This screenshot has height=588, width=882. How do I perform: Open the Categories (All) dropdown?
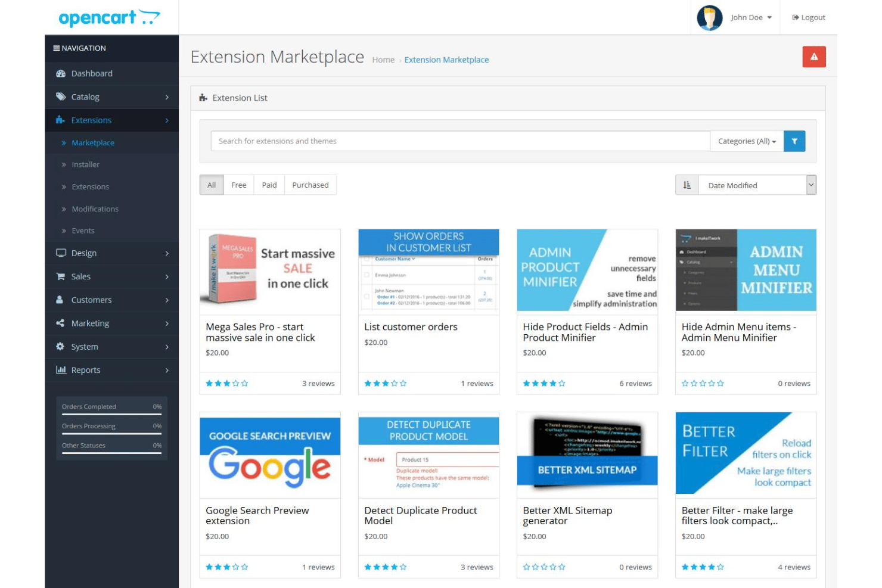[747, 141]
